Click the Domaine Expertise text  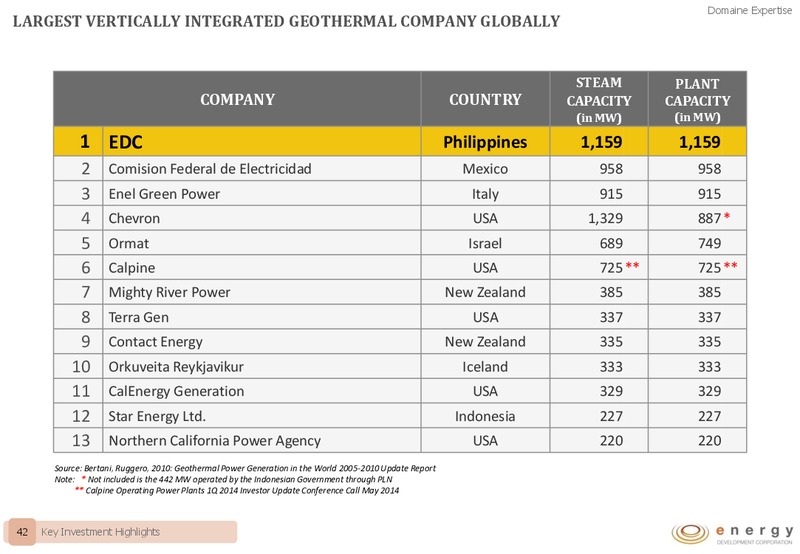click(749, 10)
